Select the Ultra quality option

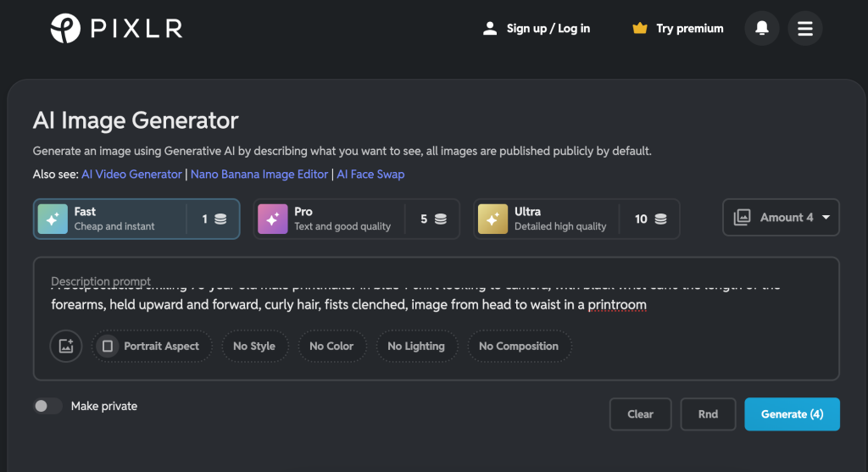pos(576,219)
